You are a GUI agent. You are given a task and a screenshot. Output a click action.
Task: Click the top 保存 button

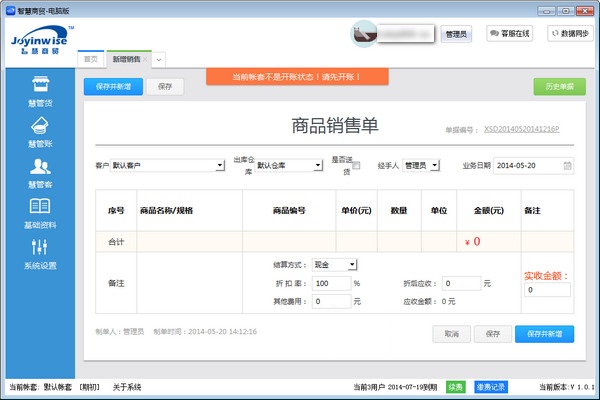click(x=165, y=87)
